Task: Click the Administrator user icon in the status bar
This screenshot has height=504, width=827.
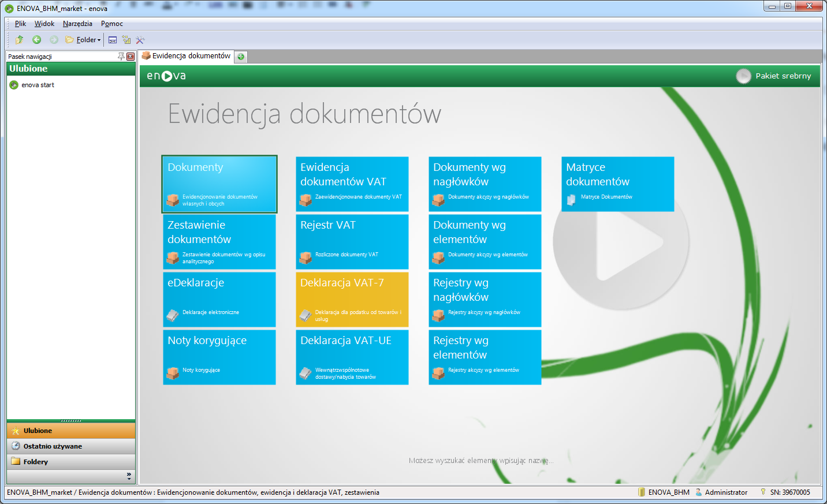Action: tap(698, 492)
